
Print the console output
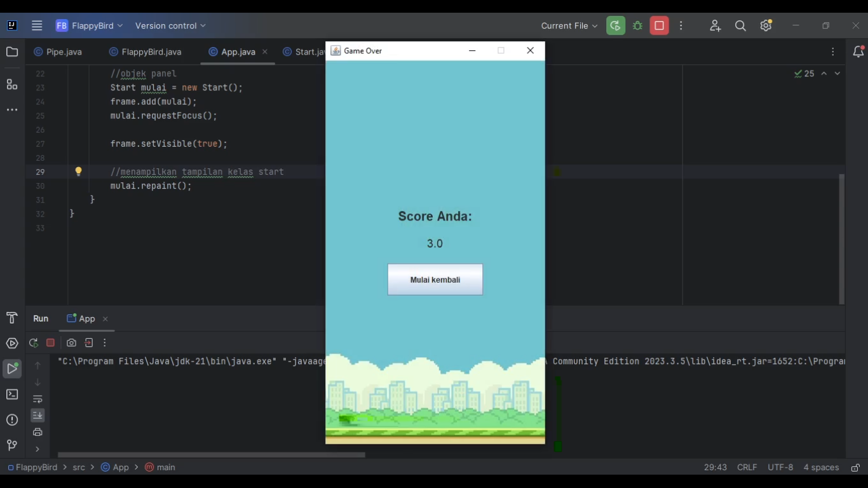pos(37,432)
